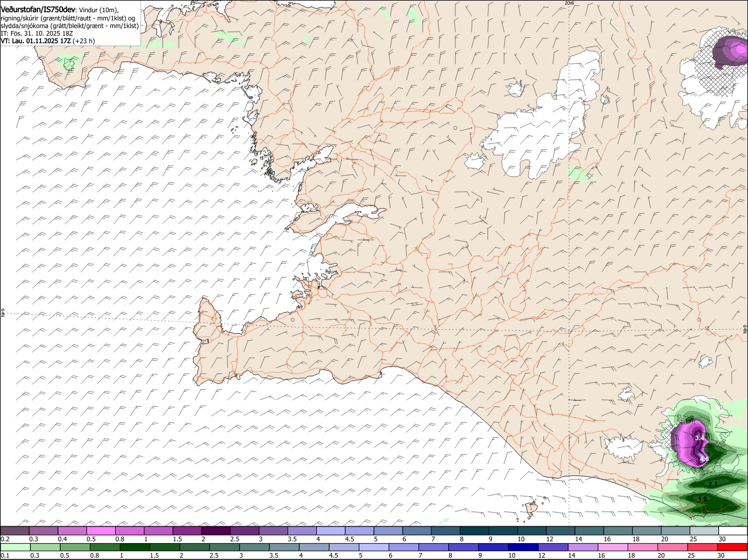Image resolution: width=748 pixels, height=560 pixels.
Task: Click the lower-row pink swatch above 18
Action: [643, 547]
